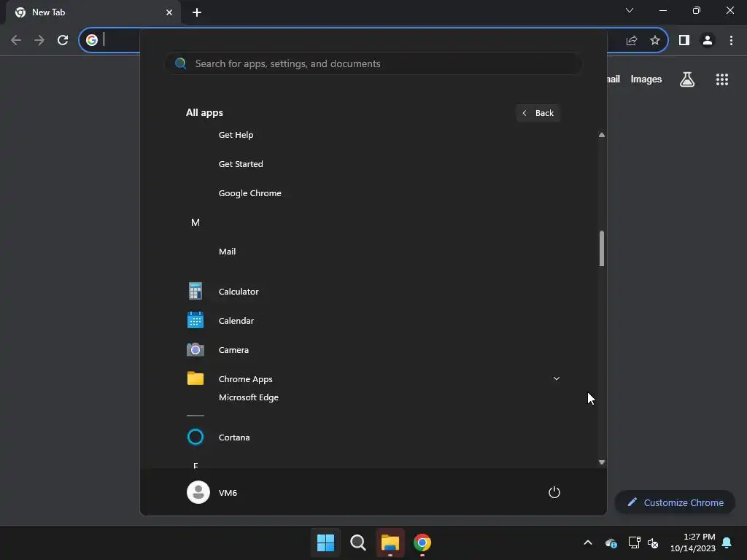The image size is (747, 560).
Task: Click Chrome's forward navigation arrow
Action: click(39, 40)
